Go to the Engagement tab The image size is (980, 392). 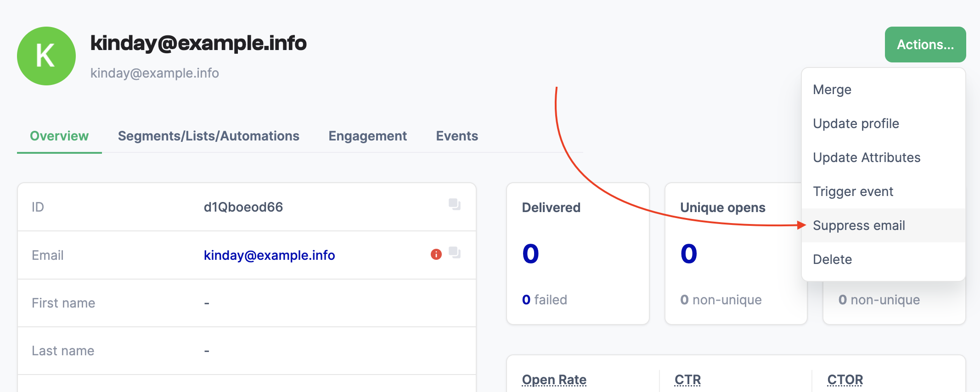tap(367, 136)
